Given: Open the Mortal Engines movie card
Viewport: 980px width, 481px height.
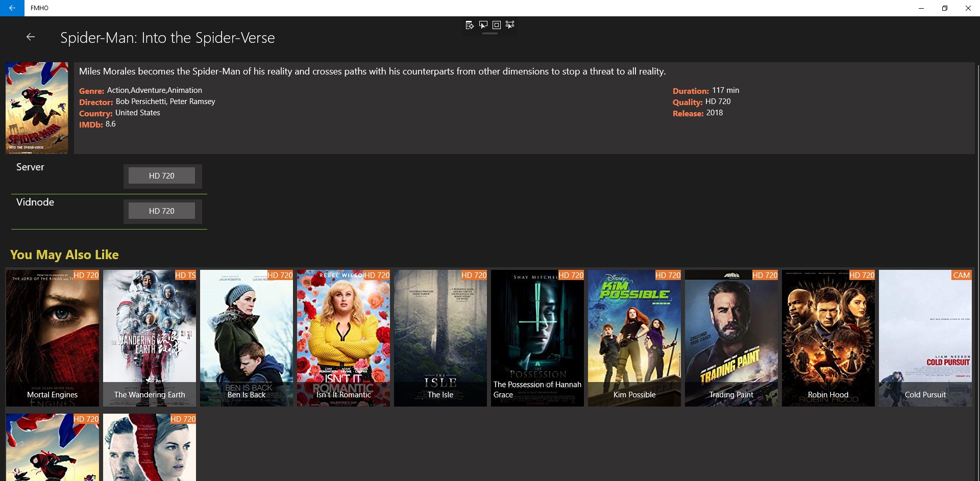Looking at the screenshot, I should tap(53, 338).
